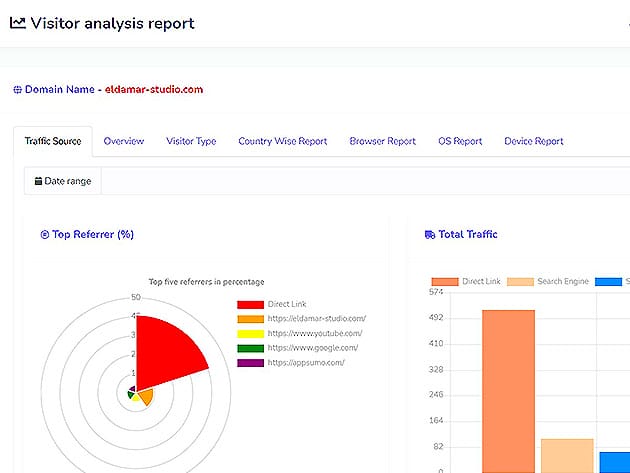Open the Browser Report tab
This screenshot has width=630, height=473.
tap(382, 142)
